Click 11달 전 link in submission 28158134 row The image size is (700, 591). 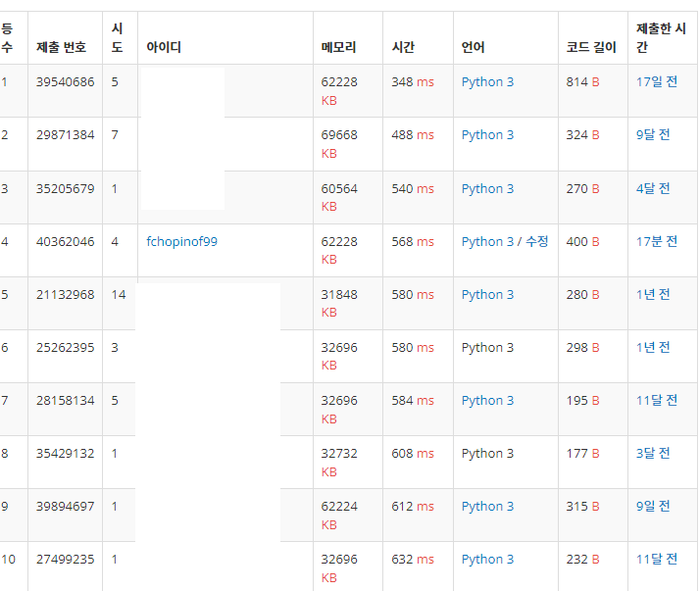[657, 401]
